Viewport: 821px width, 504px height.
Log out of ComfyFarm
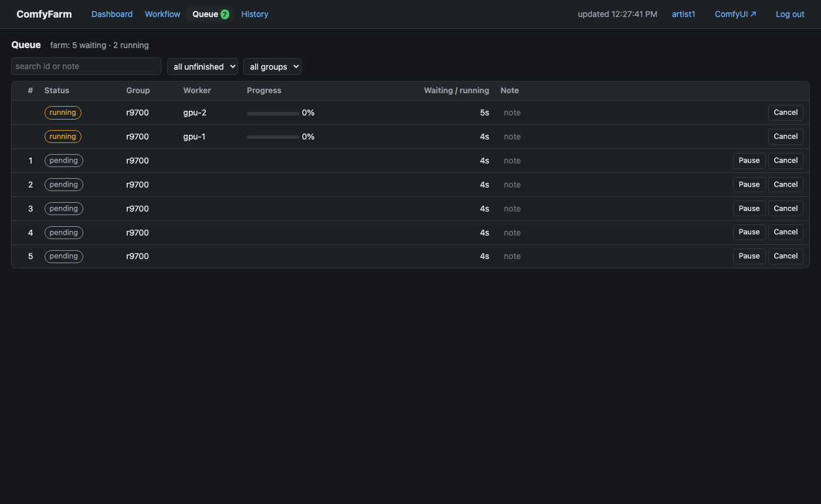[790, 14]
